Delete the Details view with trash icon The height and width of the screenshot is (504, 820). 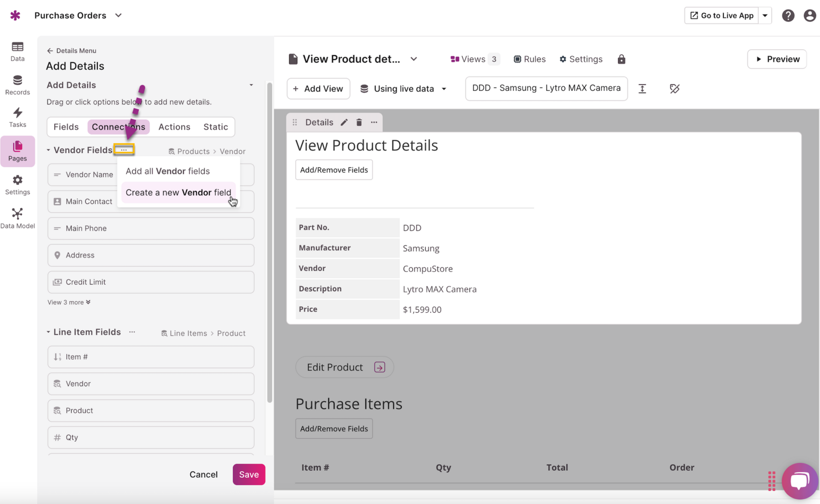[359, 122]
